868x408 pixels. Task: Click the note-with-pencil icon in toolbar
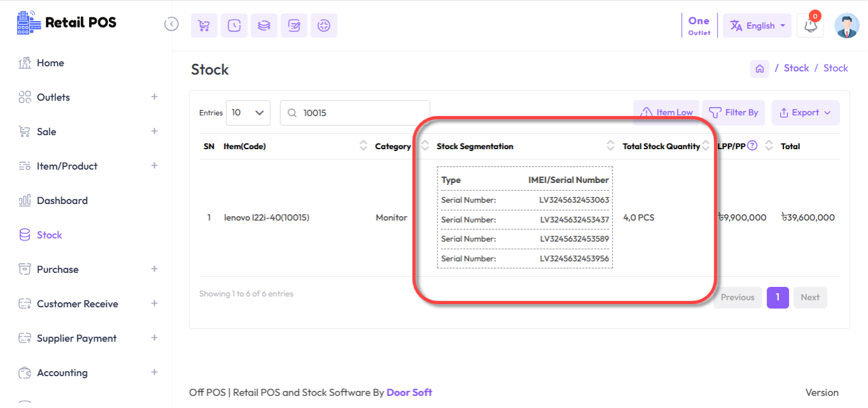click(294, 25)
